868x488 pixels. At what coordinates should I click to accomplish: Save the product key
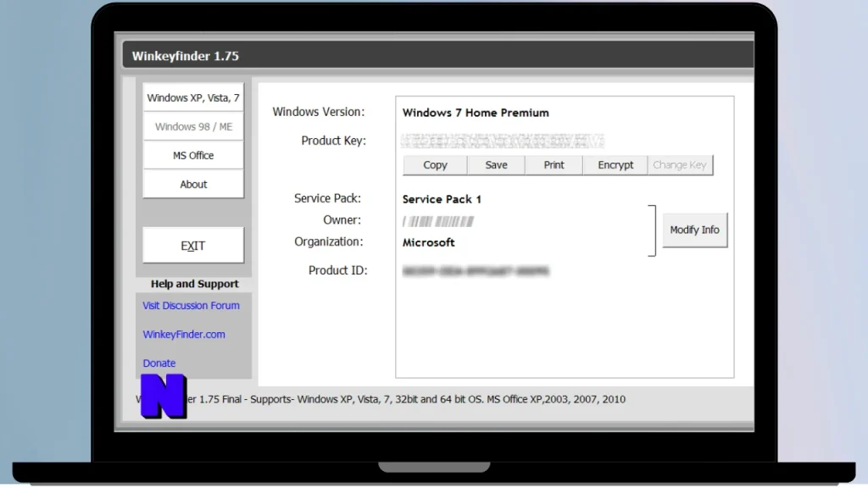pos(496,165)
